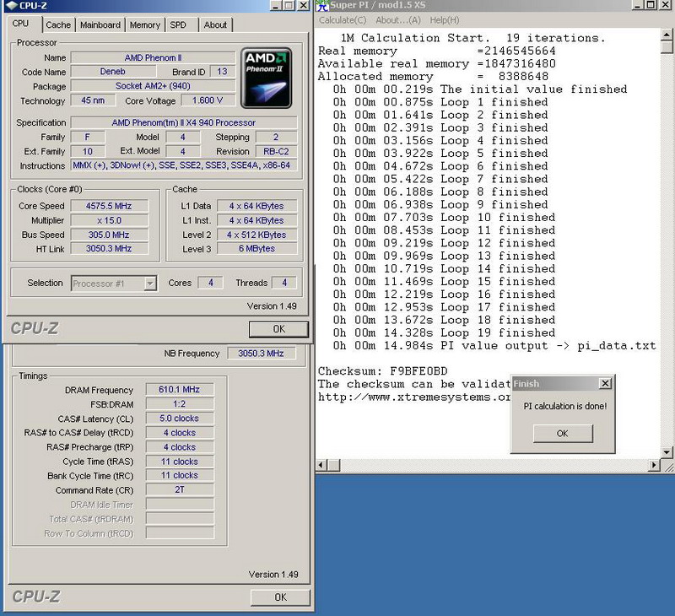This screenshot has height=616, width=675.
Task: Confirm OK in the Finish dialog
Action: click(563, 434)
